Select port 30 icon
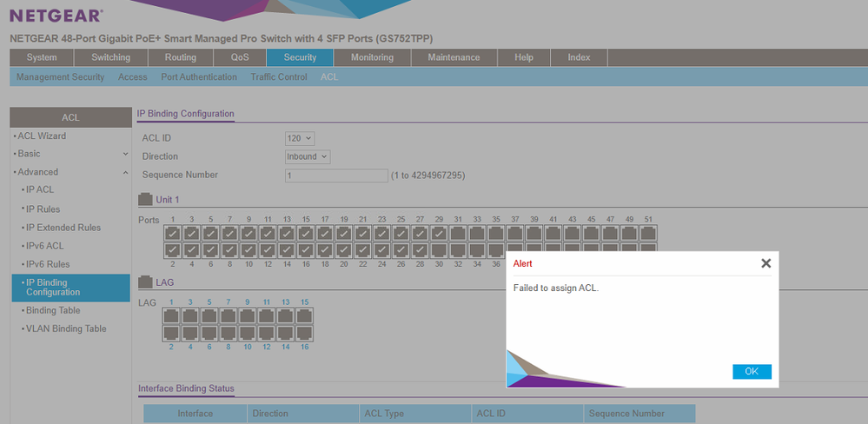Viewport: 868px width, 424px height. click(439, 250)
